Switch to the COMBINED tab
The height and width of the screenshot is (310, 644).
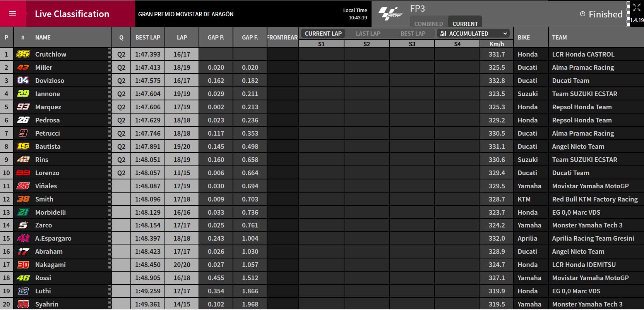(x=428, y=23)
